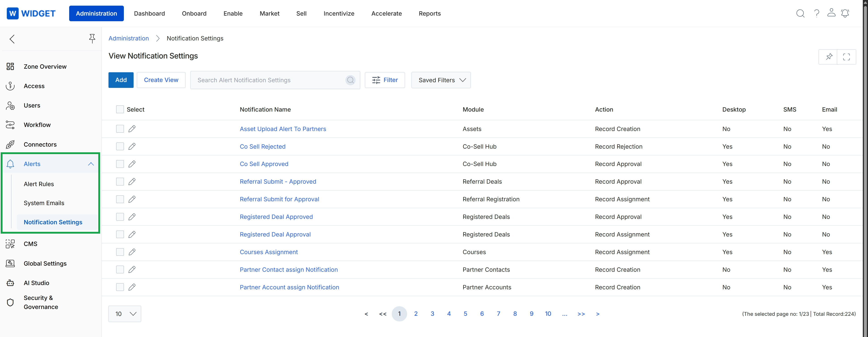This screenshot has height=337, width=868.
Task: Edit Asset Upload Alert To Partners pencil
Action: click(132, 129)
